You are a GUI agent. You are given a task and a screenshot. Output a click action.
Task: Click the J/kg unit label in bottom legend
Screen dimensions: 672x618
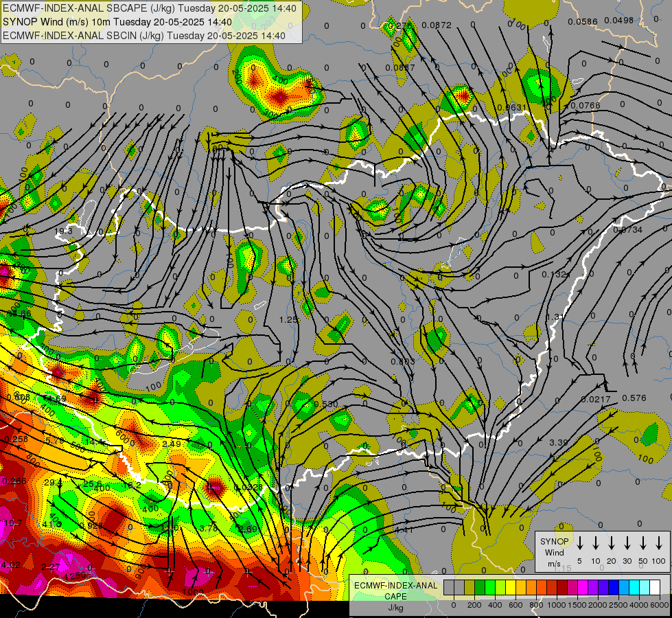coord(395,608)
